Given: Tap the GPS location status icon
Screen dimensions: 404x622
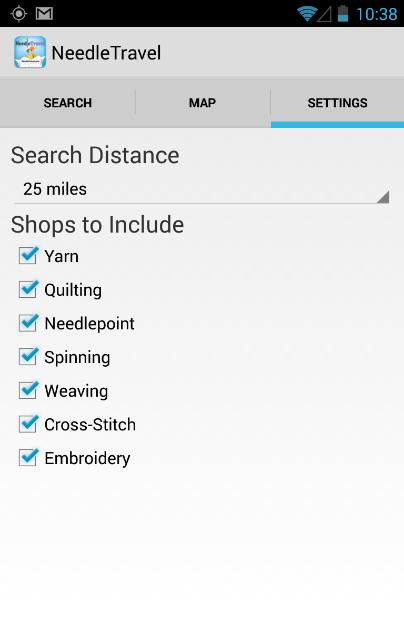Looking at the screenshot, I should 19,13.
